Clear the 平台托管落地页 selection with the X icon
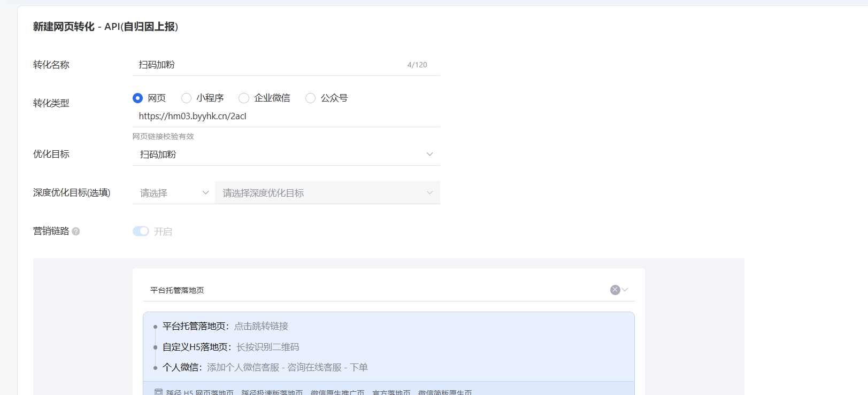 [x=615, y=290]
